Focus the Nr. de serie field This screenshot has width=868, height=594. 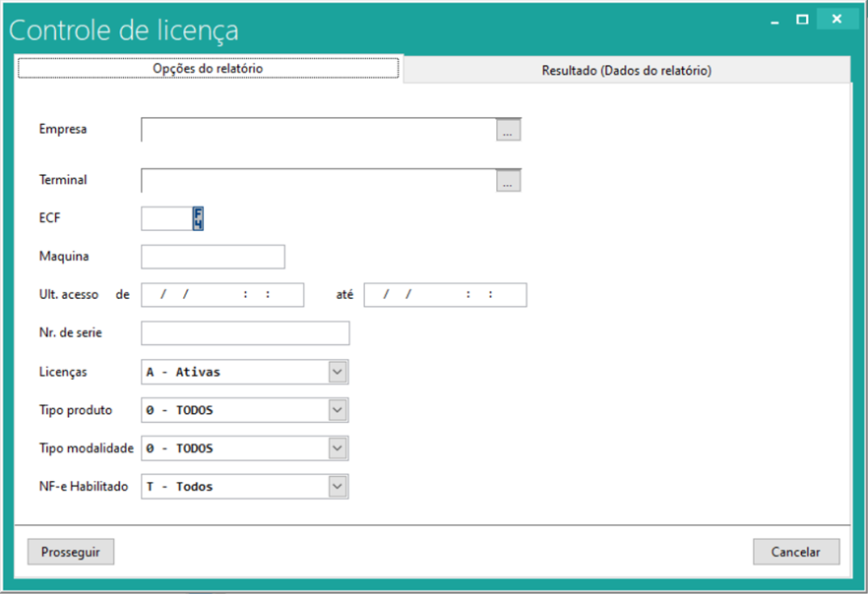click(245, 333)
